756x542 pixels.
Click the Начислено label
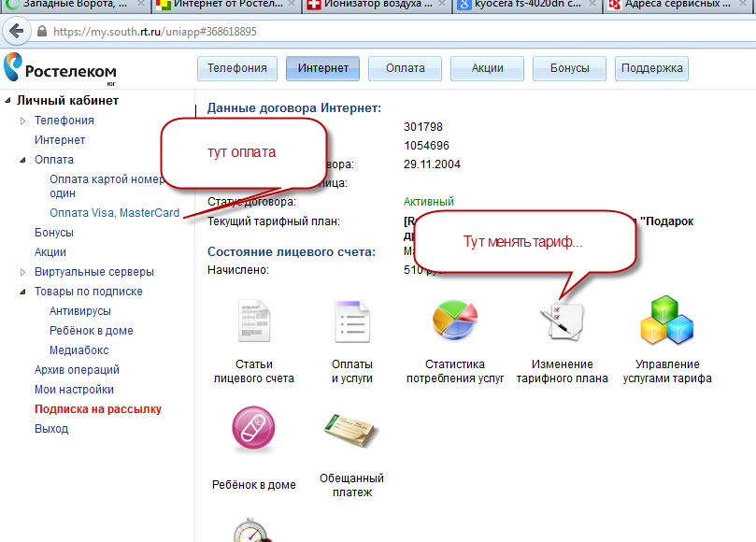238,270
